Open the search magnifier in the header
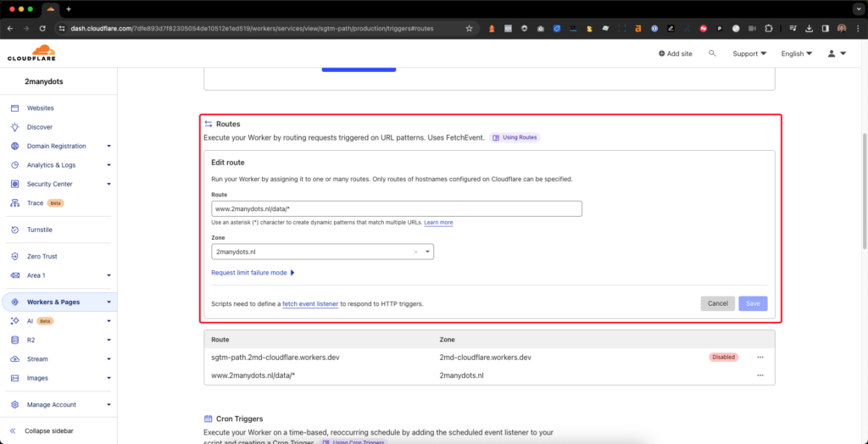 (712, 53)
